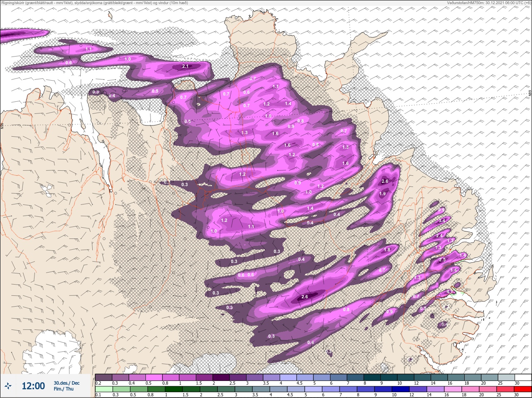Screen dimensions: 532x398
Task: Click the 3.4 precipitation value on the map
Action: [x=442, y=221]
